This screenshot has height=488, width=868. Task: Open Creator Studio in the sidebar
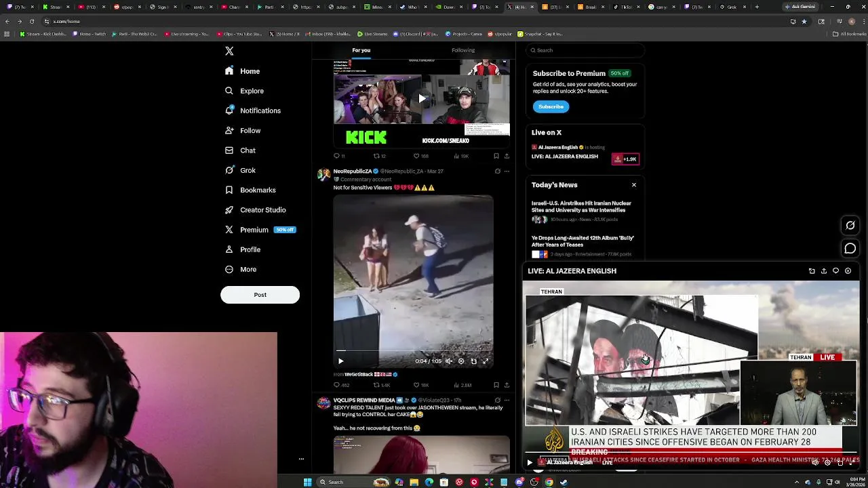pyautogui.click(x=256, y=209)
